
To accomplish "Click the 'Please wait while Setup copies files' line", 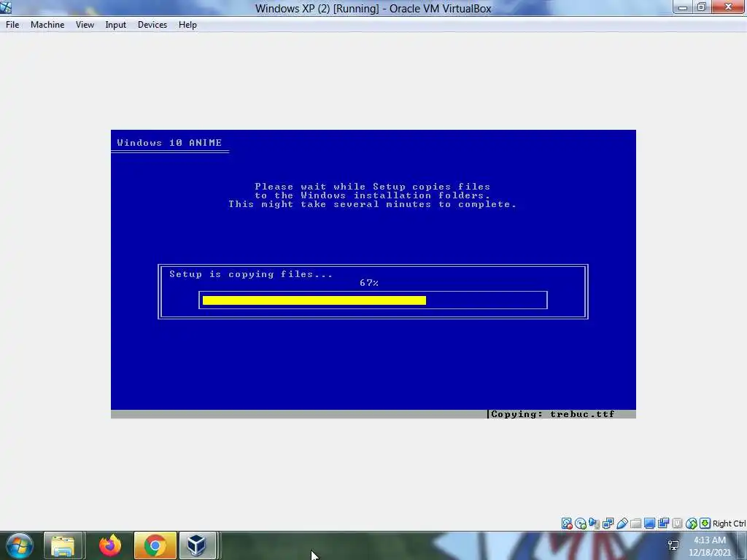I will click(x=373, y=187).
